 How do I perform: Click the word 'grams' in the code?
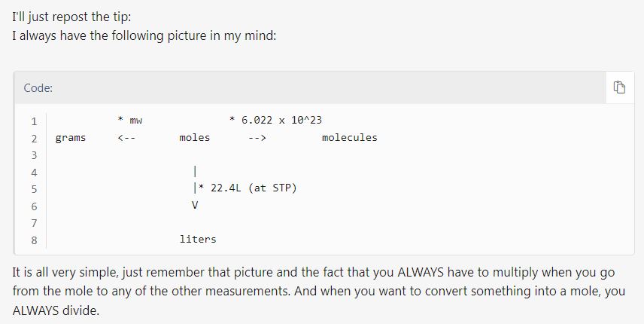(x=71, y=138)
